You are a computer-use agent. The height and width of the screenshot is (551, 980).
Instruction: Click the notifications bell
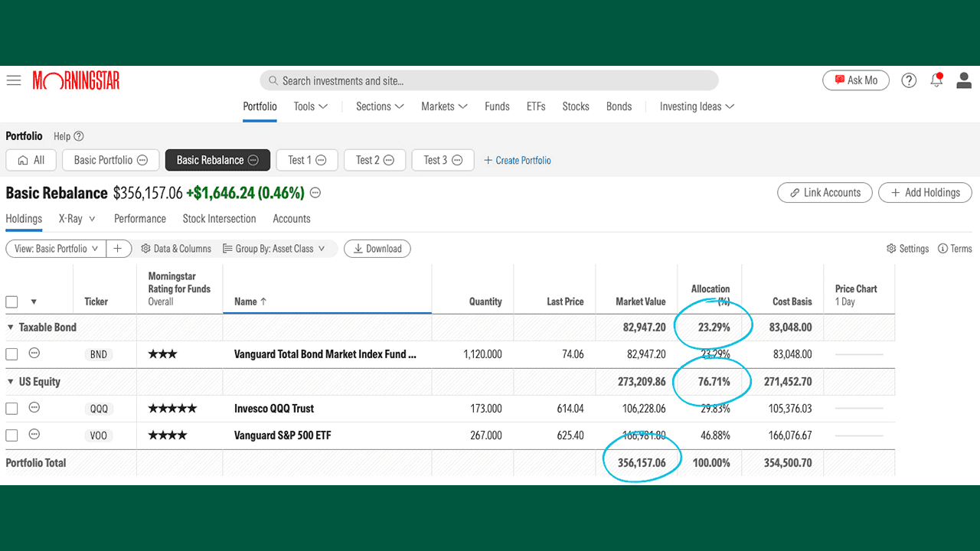(936, 80)
